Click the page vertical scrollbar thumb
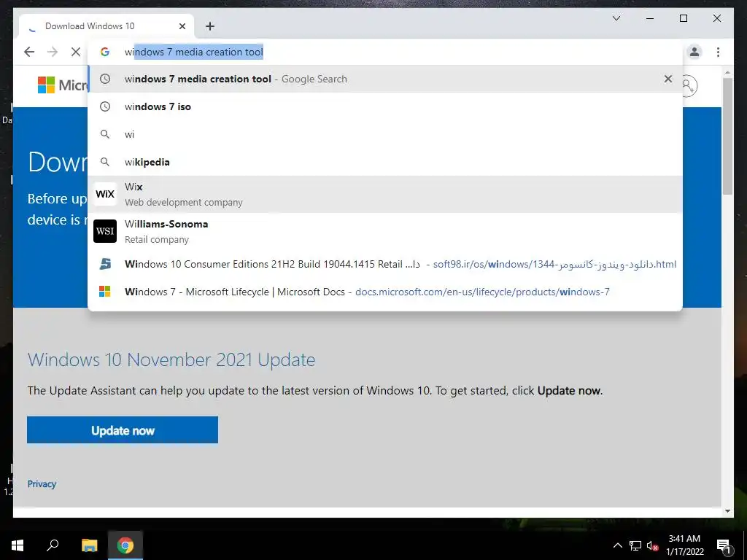 click(x=727, y=136)
